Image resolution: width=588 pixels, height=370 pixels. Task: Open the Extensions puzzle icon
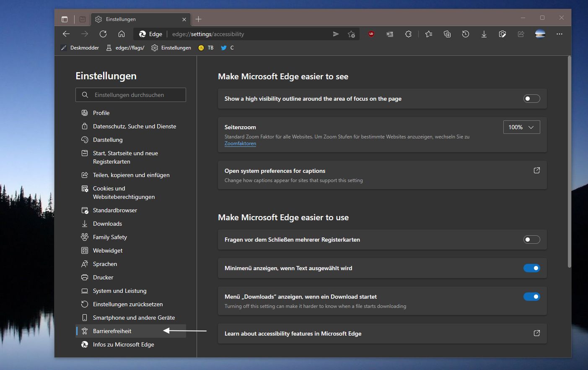coord(408,34)
